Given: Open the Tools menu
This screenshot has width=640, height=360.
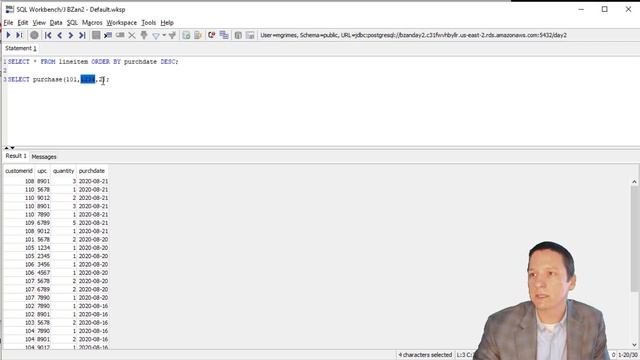Looking at the screenshot, I should coord(149,22).
